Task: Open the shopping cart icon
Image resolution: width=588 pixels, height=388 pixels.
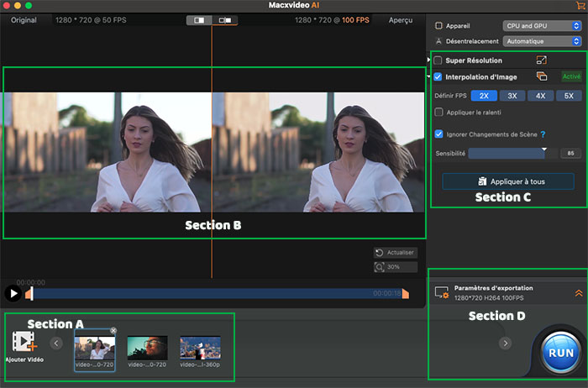Action: coord(580,5)
